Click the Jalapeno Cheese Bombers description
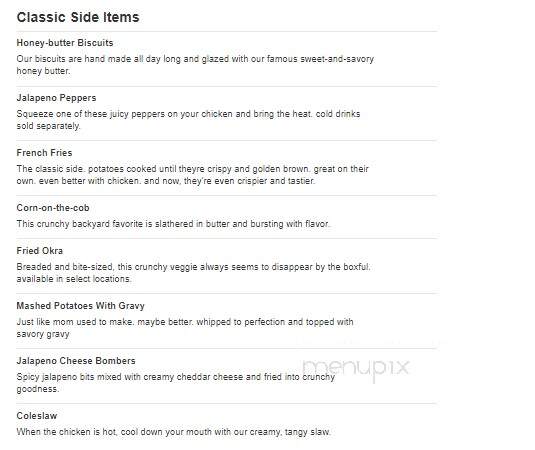The height and width of the screenshot is (450, 535). point(176,383)
